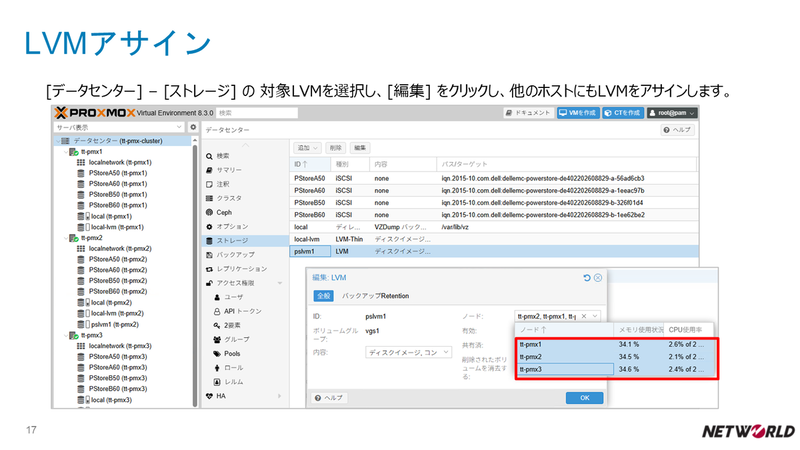Confirm the LVM dialog with OK
The image size is (800, 450).
[x=585, y=398]
